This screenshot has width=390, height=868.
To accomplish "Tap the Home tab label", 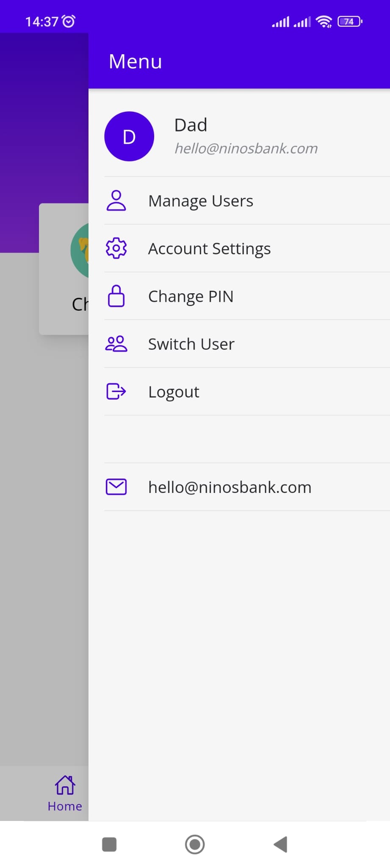I will coord(65,806).
